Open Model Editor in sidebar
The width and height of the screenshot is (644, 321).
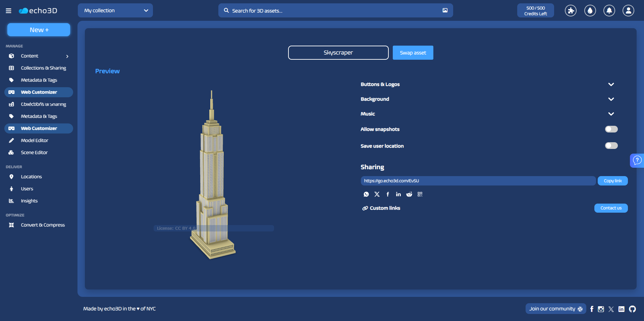(x=35, y=141)
